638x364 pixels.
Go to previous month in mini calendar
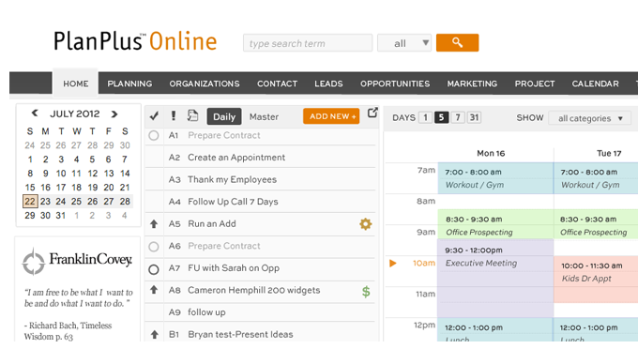point(35,114)
